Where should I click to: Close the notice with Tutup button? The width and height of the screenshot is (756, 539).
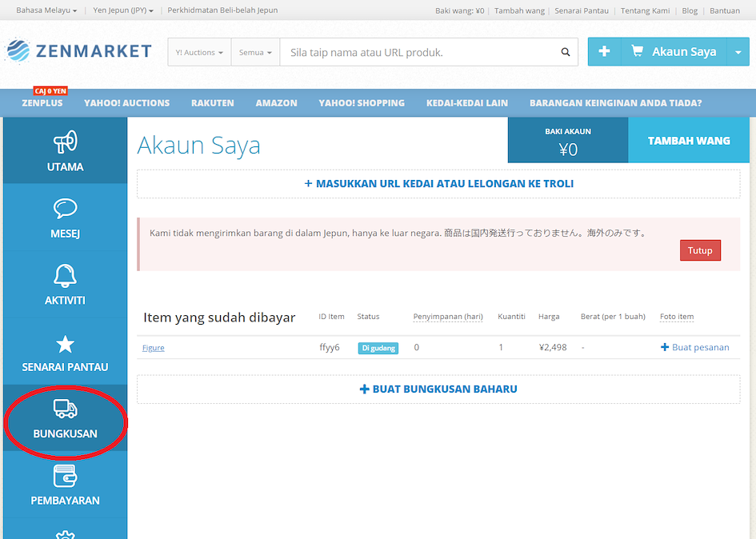tap(700, 250)
